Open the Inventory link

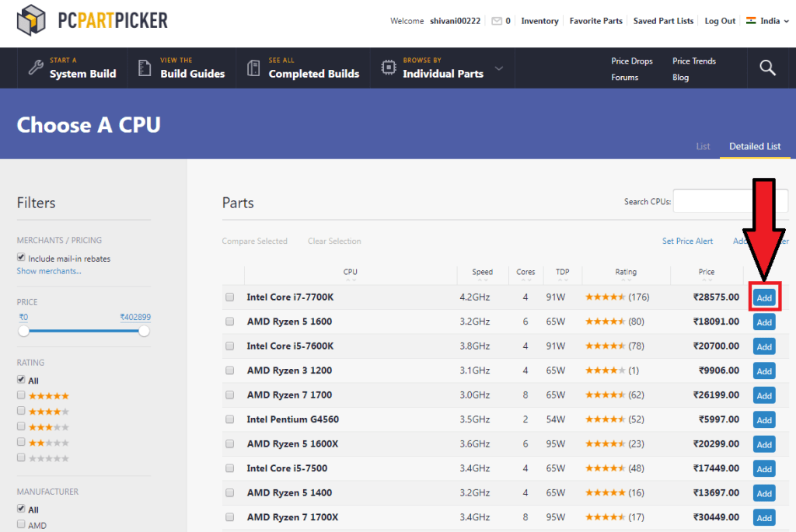tap(539, 21)
